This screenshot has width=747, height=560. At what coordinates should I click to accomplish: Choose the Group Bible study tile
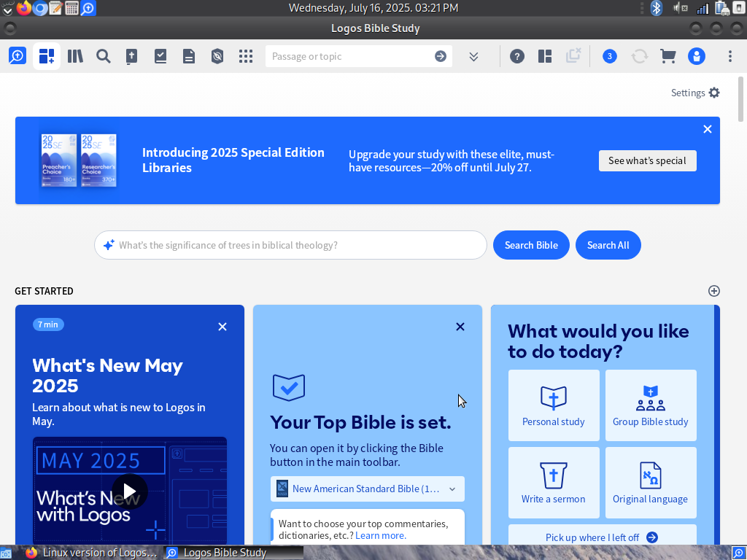651,405
